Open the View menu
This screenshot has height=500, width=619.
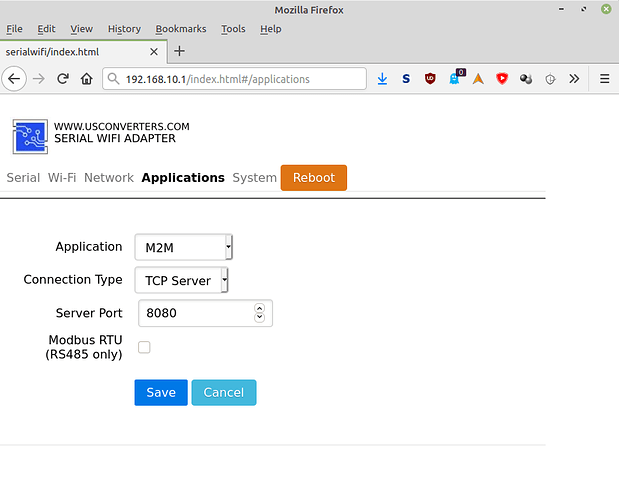click(81, 29)
